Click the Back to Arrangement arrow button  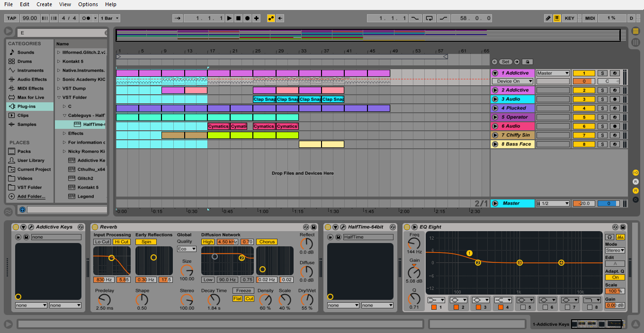click(280, 18)
